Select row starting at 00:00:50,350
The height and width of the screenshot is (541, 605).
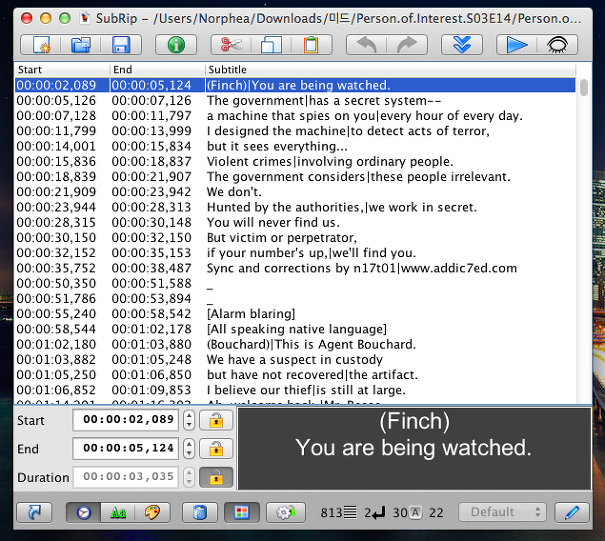pos(295,284)
